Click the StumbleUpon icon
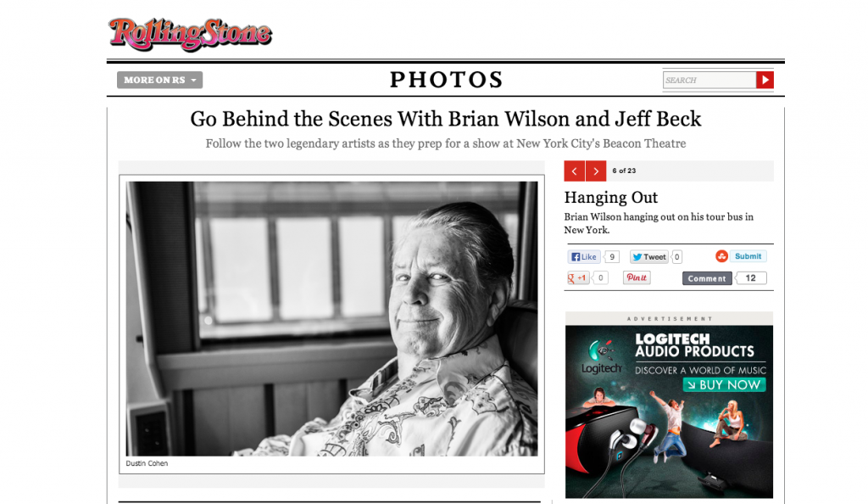Screen dimensions: 868x504 coord(721,256)
